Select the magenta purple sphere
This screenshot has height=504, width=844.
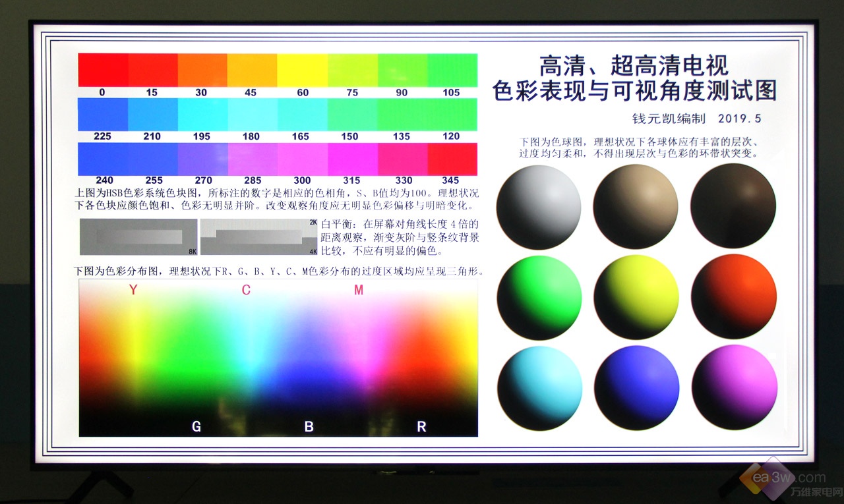[735, 387]
